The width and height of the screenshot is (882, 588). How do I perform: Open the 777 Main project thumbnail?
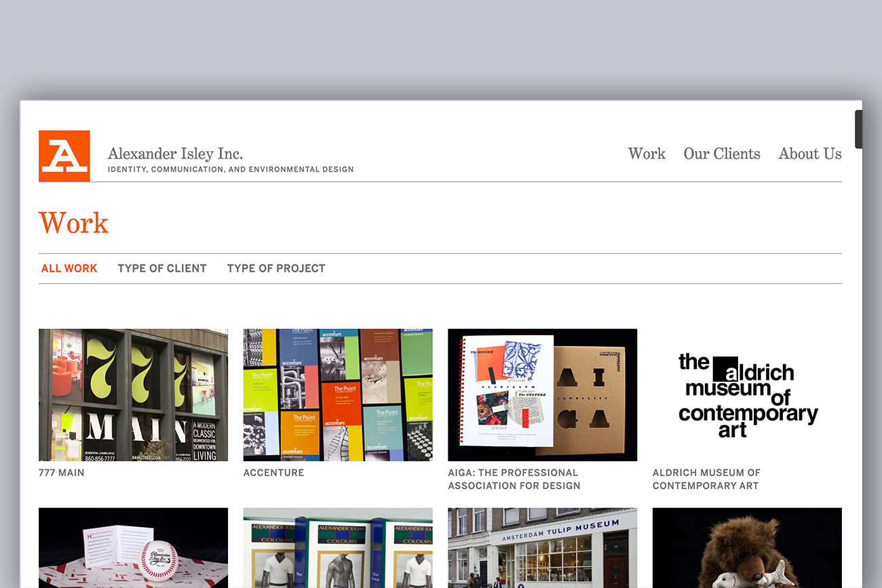tap(133, 395)
